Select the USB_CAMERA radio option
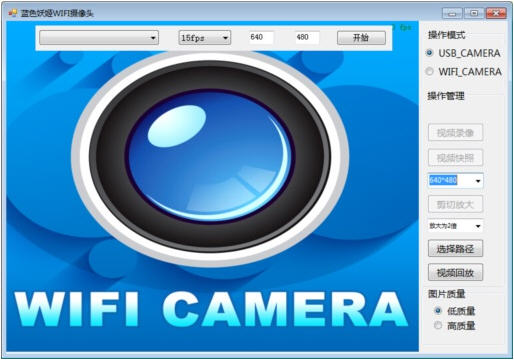Viewport: 514px width, 360px height. tap(463, 53)
